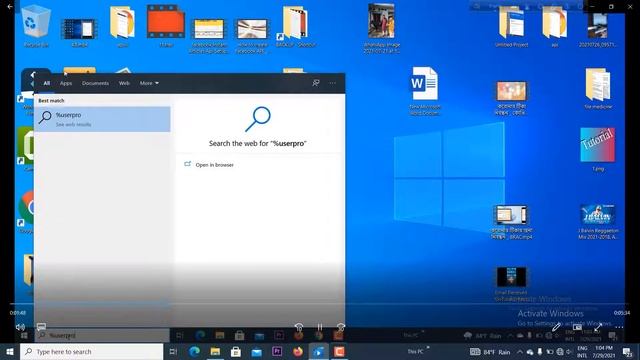Click the feedback icon in search panel header

(316, 83)
